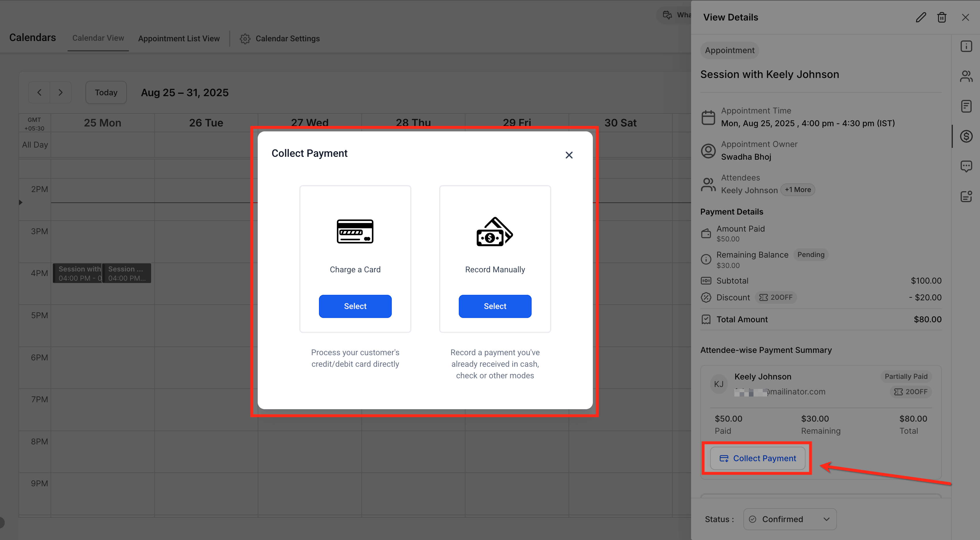Viewport: 980px width, 540px height.
Task: Click the Calendar Settings gear icon
Action: pos(245,39)
